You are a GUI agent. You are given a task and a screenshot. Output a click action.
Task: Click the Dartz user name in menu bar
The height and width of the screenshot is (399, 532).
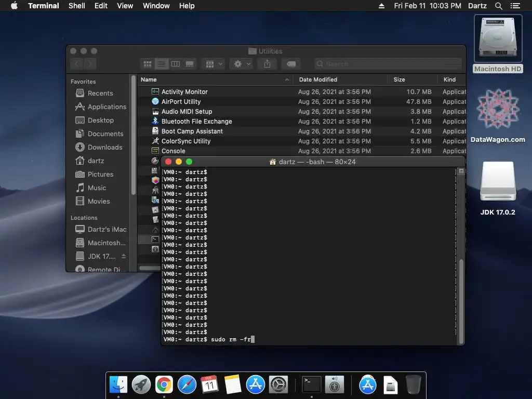coord(477,6)
